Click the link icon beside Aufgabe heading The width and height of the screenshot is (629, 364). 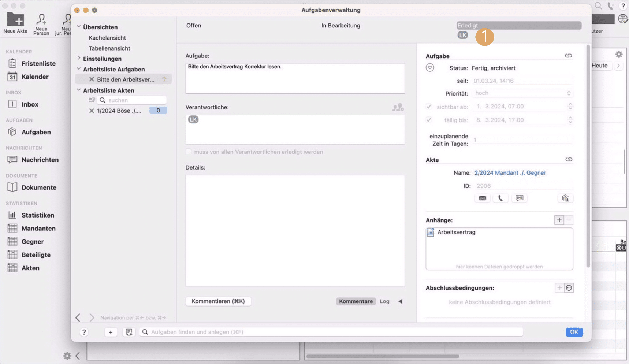click(x=568, y=56)
